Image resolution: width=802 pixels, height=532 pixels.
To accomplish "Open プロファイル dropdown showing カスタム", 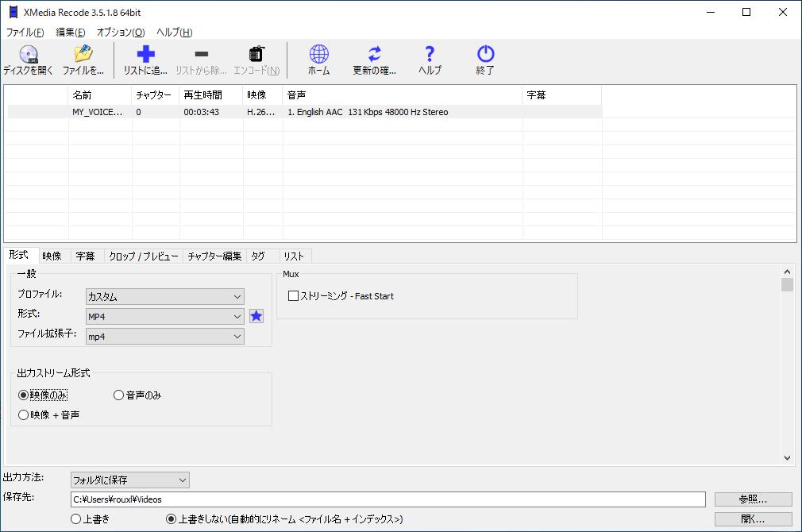I will [x=164, y=297].
